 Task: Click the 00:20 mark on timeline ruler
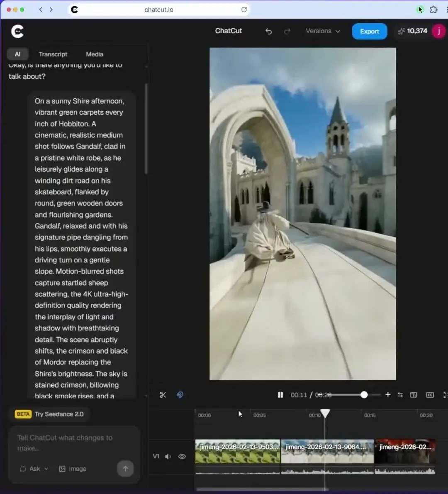click(426, 415)
